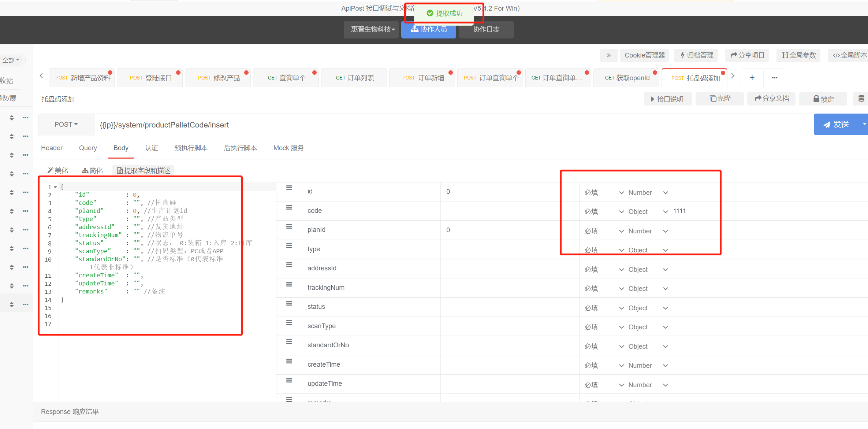Viewport: 868px width, 429px height.
Task: Switch to 获取openId request tab
Action: coord(627,78)
